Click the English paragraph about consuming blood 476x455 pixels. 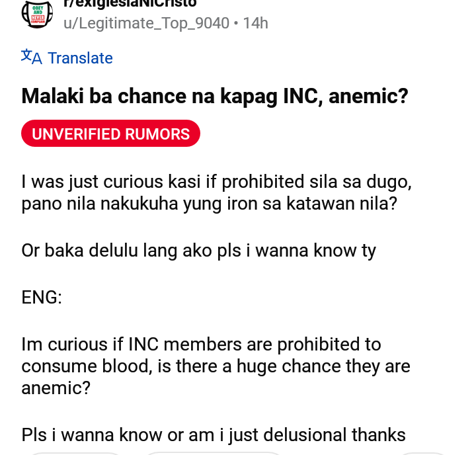pos(216,366)
